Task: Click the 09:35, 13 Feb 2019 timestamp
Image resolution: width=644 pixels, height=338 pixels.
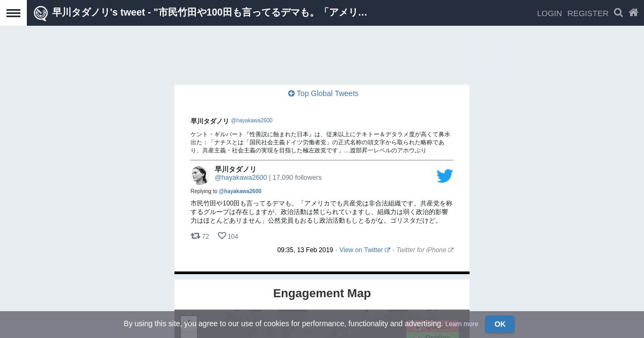Action: [305, 250]
